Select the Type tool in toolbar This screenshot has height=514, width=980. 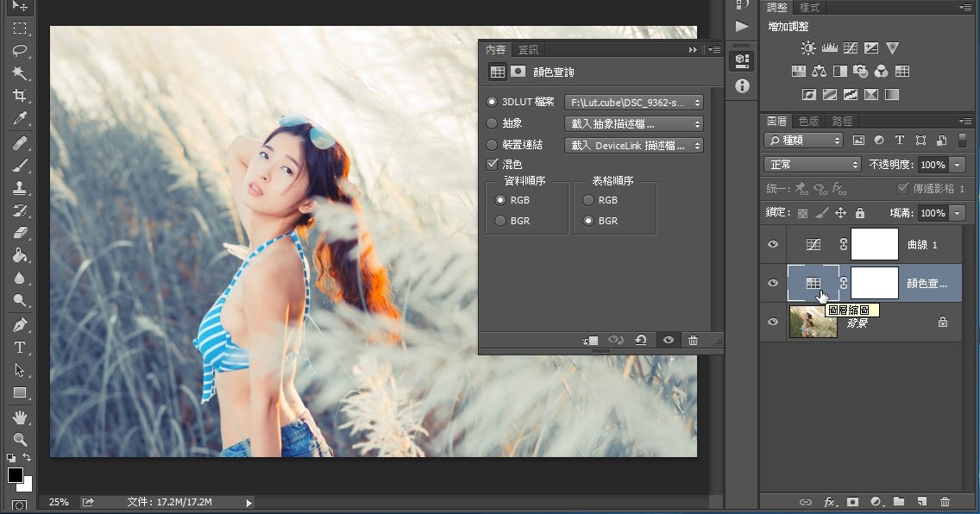click(x=20, y=348)
